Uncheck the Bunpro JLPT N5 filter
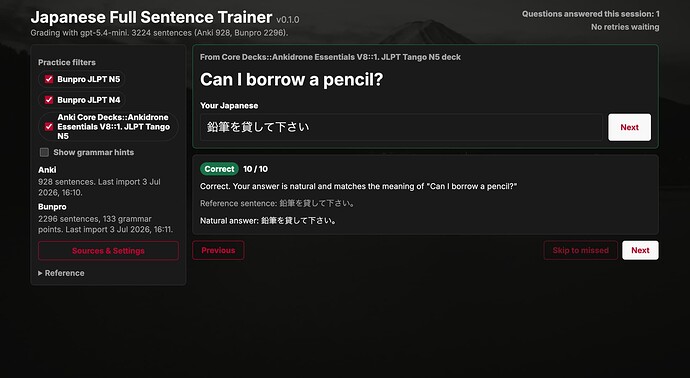690x378 pixels. (49, 79)
